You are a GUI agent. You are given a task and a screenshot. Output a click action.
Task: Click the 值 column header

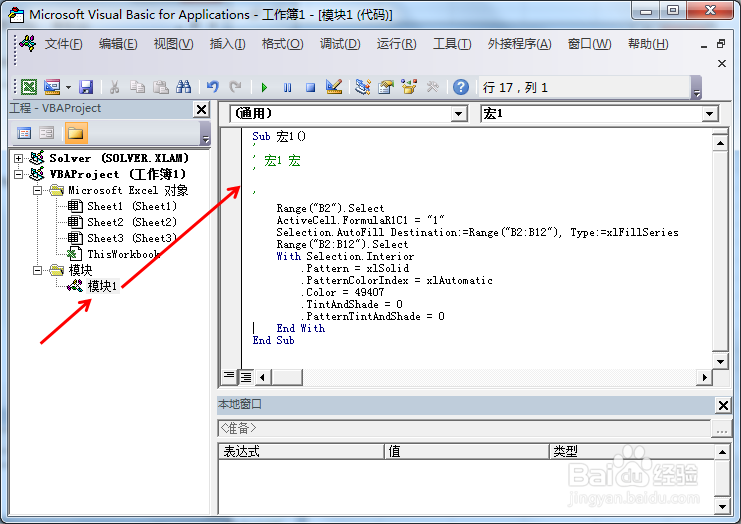point(466,451)
